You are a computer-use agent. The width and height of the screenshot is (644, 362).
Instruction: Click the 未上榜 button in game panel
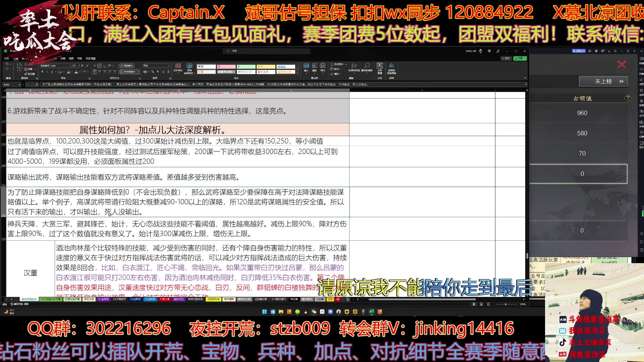pos(603,81)
